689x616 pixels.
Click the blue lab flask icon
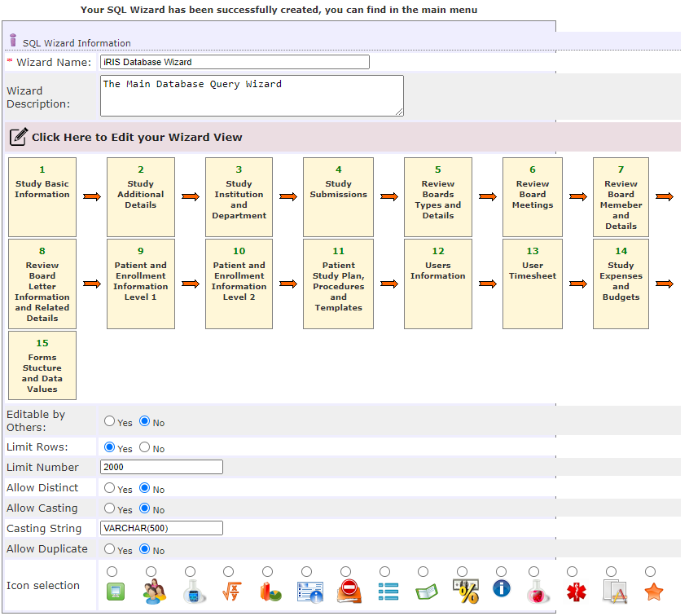(194, 592)
